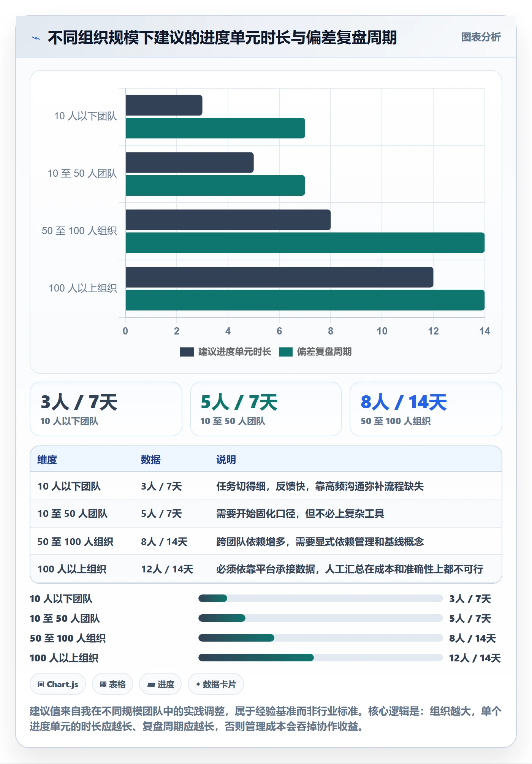532x764 pixels.
Task: Click dark bar for 10 人以下团队
Action: pyautogui.click(x=164, y=105)
